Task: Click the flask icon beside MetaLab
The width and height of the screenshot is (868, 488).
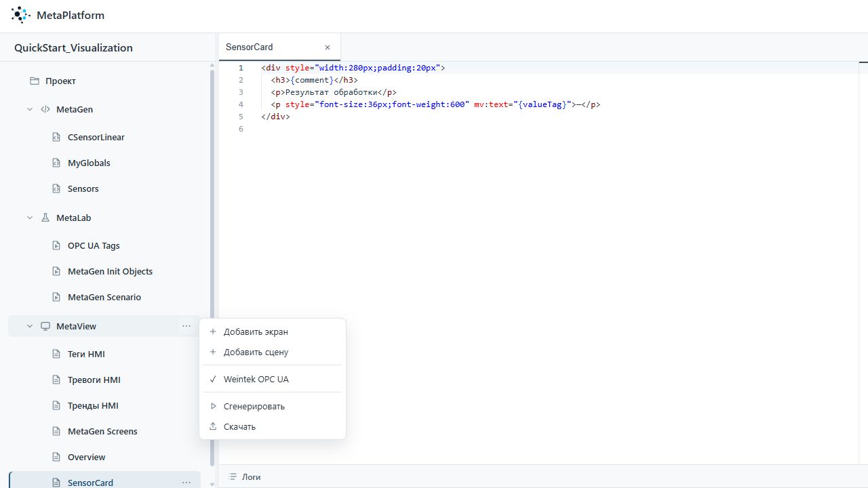Action: click(45, 218)
